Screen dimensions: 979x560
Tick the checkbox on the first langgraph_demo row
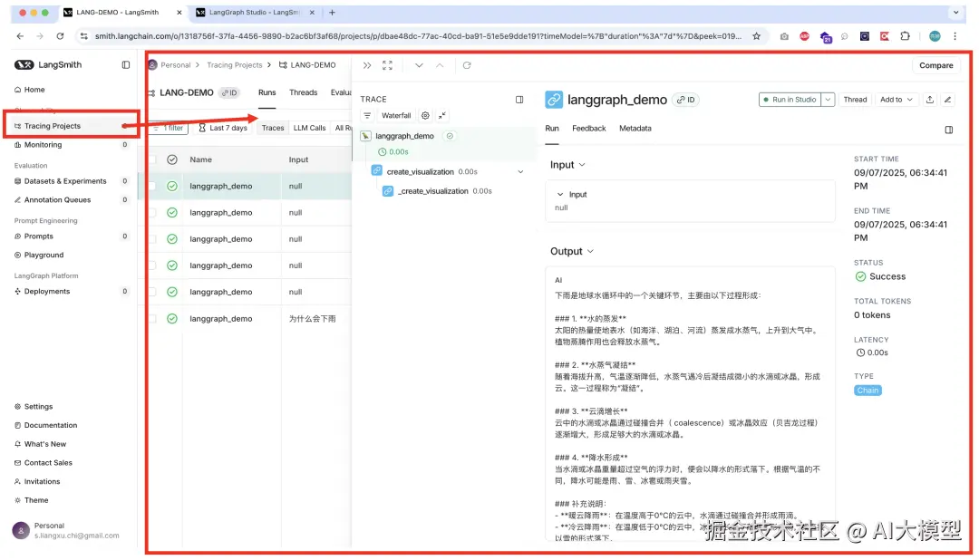[152, 186]
